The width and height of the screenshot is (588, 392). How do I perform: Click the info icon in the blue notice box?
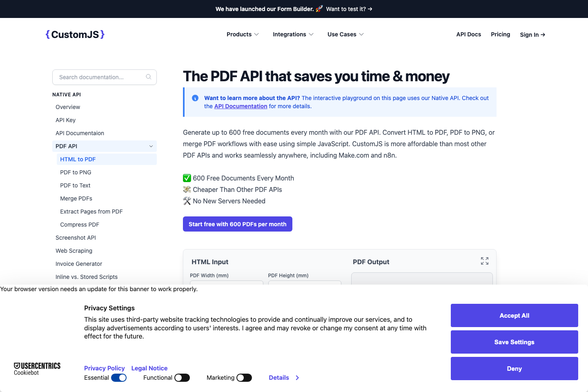tap(195, 98)
